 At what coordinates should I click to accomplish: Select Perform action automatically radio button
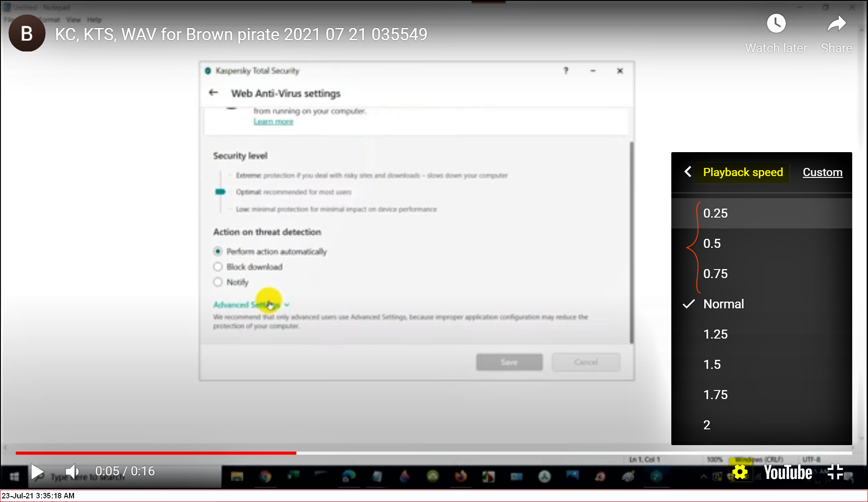point(218,251)
